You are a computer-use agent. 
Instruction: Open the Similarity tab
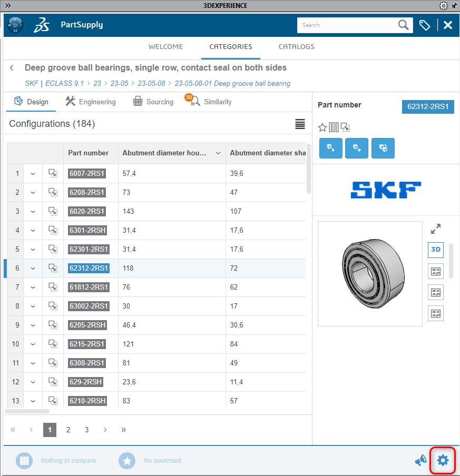pyautogui.click(x=209, y=101)
